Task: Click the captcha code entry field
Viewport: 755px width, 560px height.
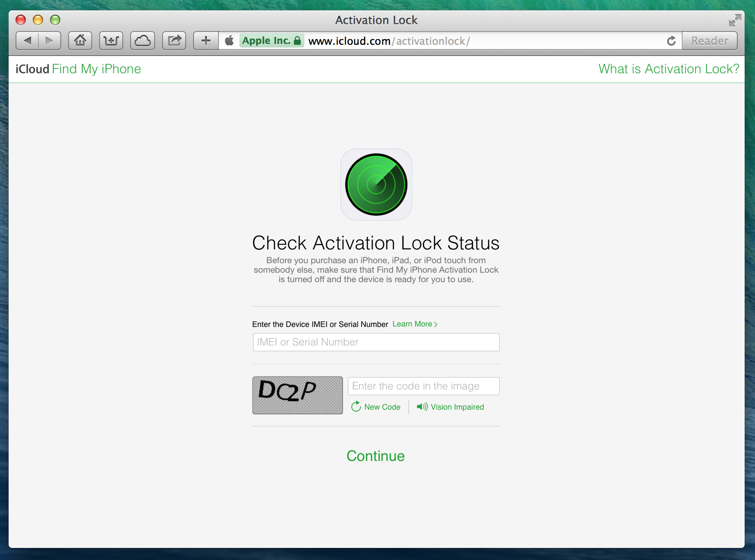Action: tap(424, 386)
